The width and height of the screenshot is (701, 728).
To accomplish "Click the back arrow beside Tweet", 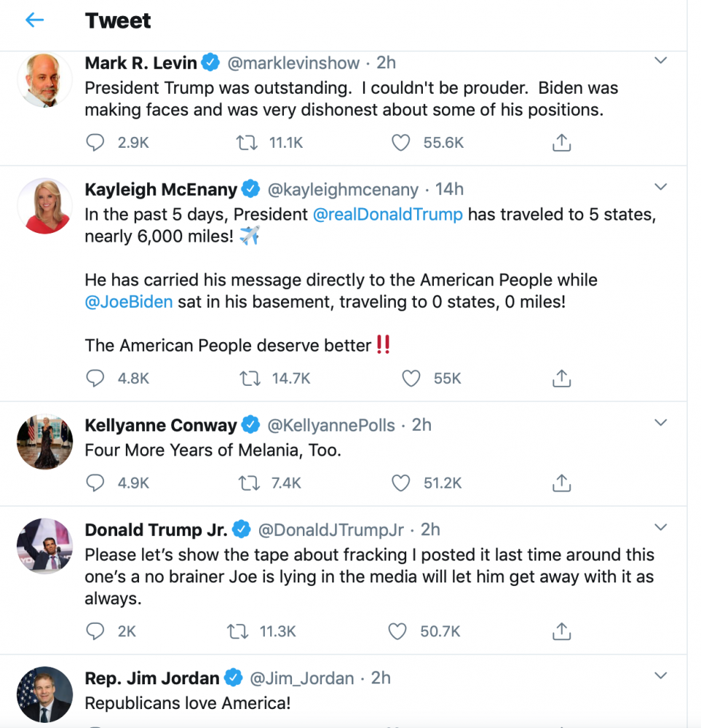I will [x=34, y=20].
